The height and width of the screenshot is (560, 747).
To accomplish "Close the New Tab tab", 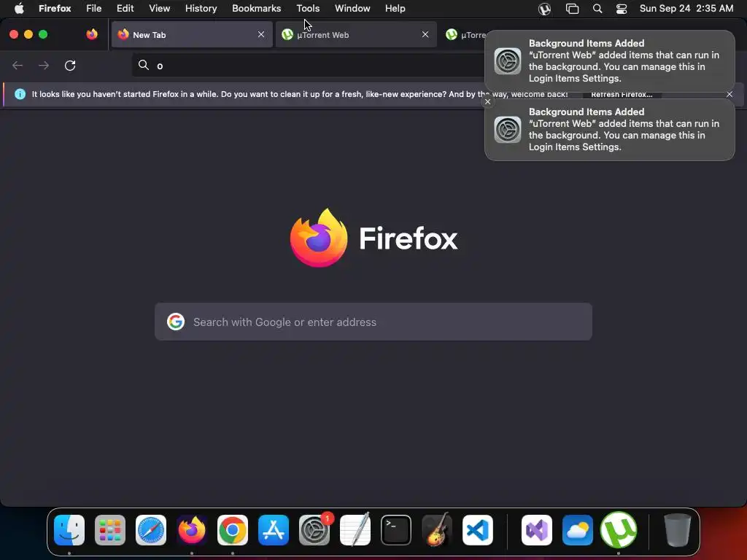I will tap(261, 34).
